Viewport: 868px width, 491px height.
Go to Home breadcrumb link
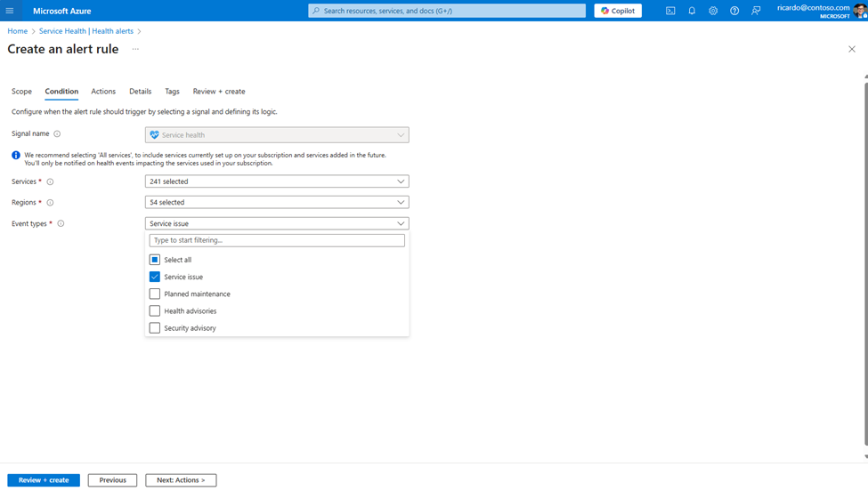(x=17, y=31)
